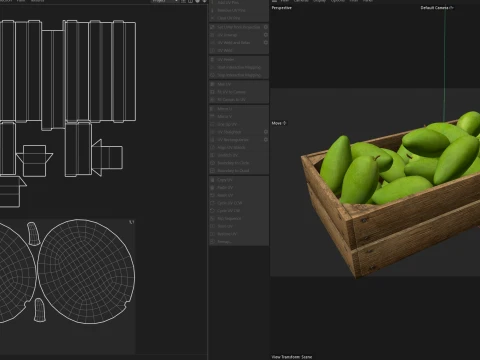Screen dimensions: 480x360
Task: Open UV Weld and Relax options gear
Action: [x=266, y=43]
